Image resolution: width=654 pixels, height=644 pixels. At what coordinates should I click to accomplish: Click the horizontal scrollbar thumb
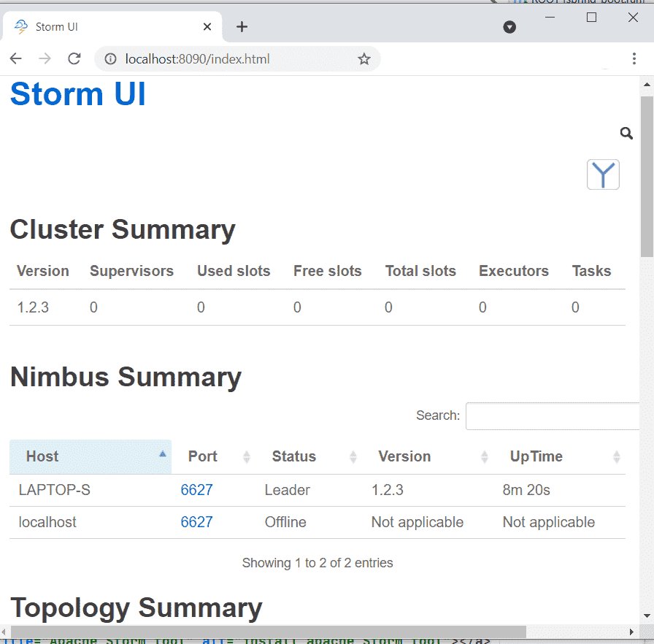click(x=268, y=632)
